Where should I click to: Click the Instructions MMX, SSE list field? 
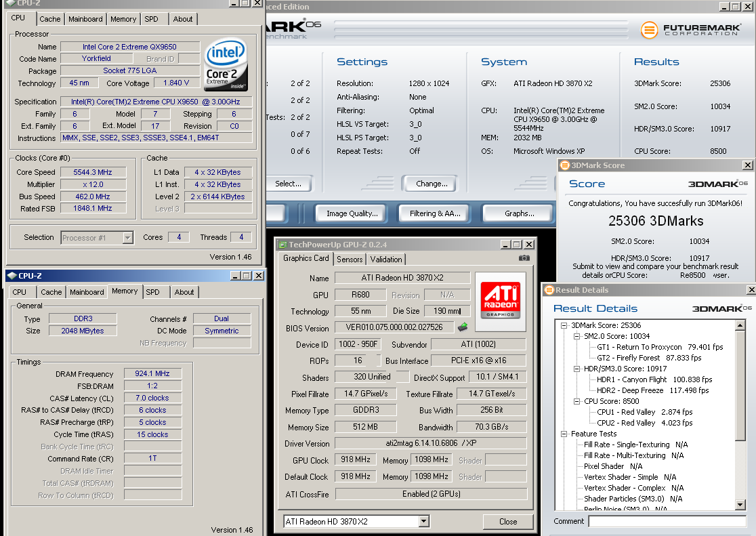(x=156, y=138)
